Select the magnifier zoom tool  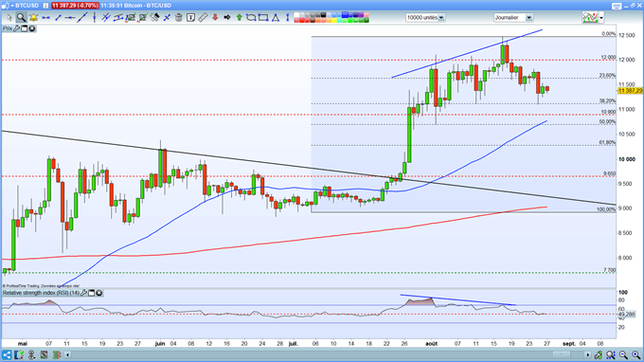coord(21,17)
